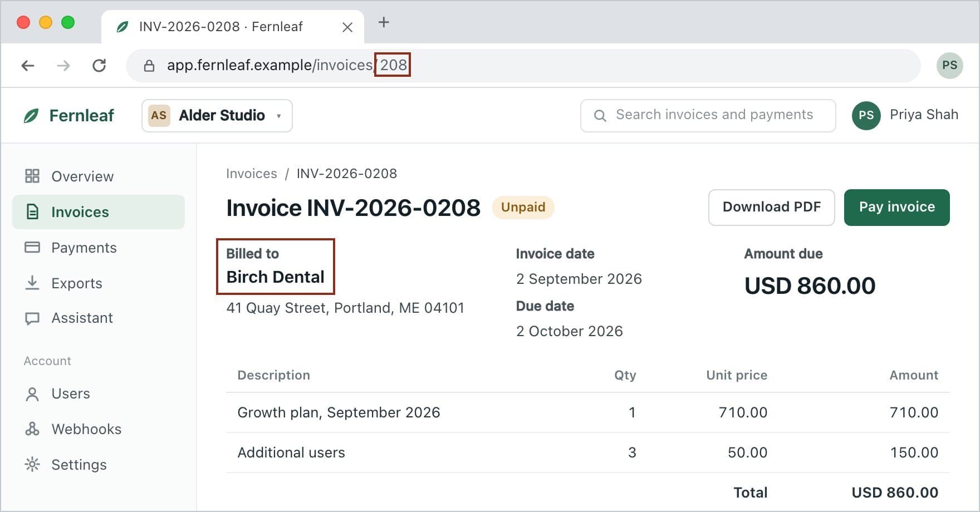Screen dimensions: 980x512
Task: Click the search magnifier icon
Action: point(600,116)
